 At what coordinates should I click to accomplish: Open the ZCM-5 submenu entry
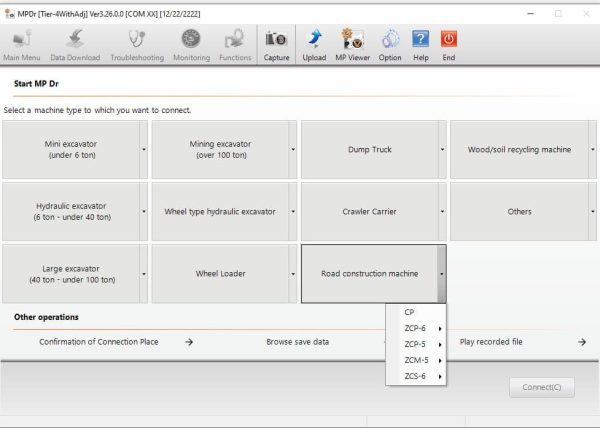(416, 360)
